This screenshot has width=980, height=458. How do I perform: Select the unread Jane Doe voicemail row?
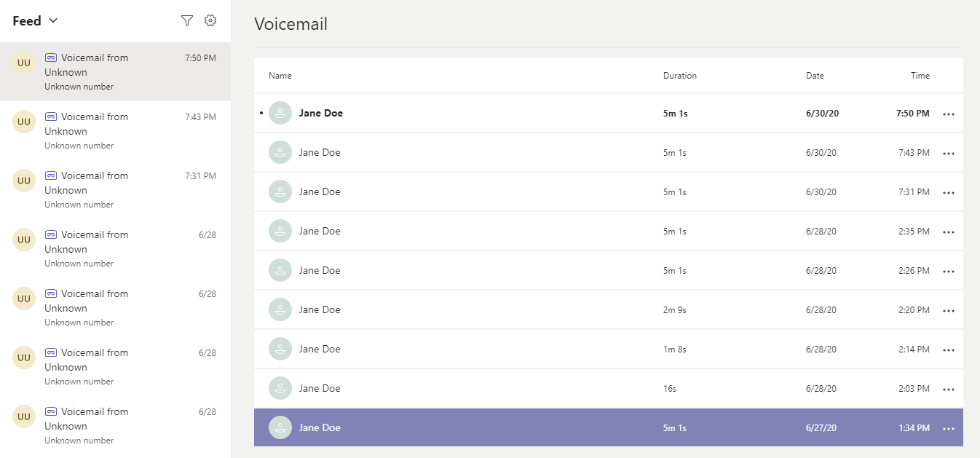tap(609, 114)
